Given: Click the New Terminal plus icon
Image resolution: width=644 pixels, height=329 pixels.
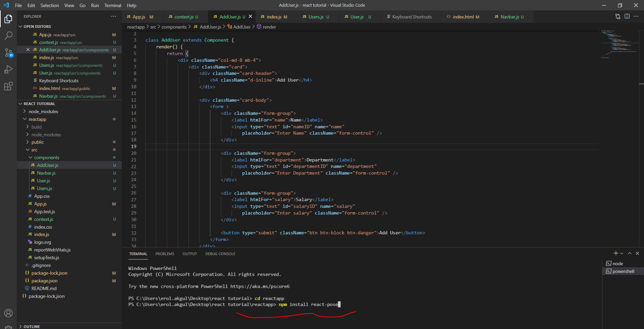Looking at the screenshot, I should click(615, 253).
